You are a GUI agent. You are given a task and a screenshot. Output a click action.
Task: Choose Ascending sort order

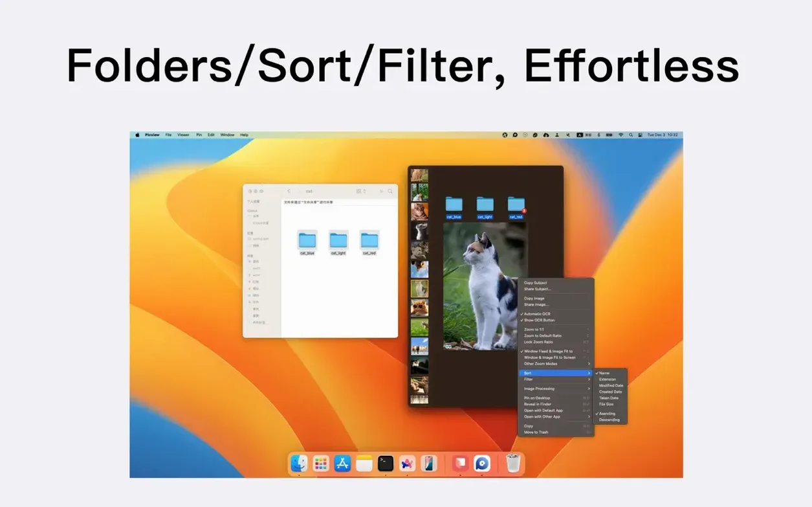coord(611,414)
